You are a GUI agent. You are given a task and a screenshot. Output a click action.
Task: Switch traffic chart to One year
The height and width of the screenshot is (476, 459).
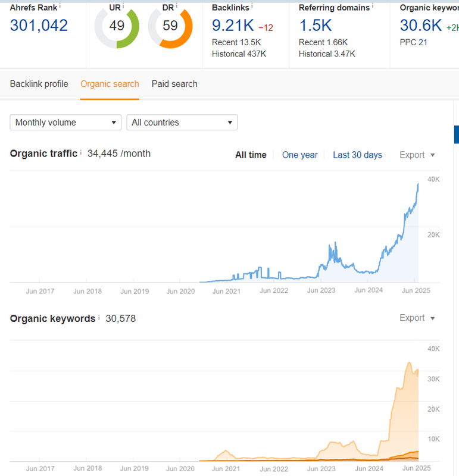pyautogui.click(x=299, y=155)
